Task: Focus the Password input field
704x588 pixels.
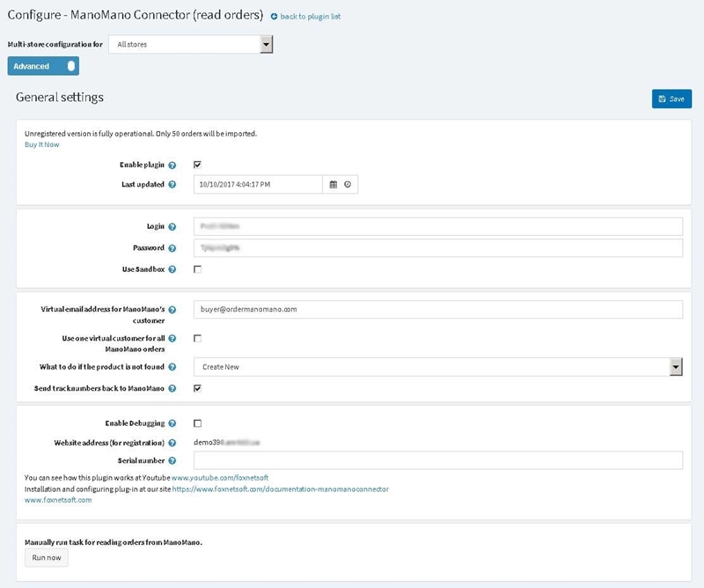Action: 438,248
